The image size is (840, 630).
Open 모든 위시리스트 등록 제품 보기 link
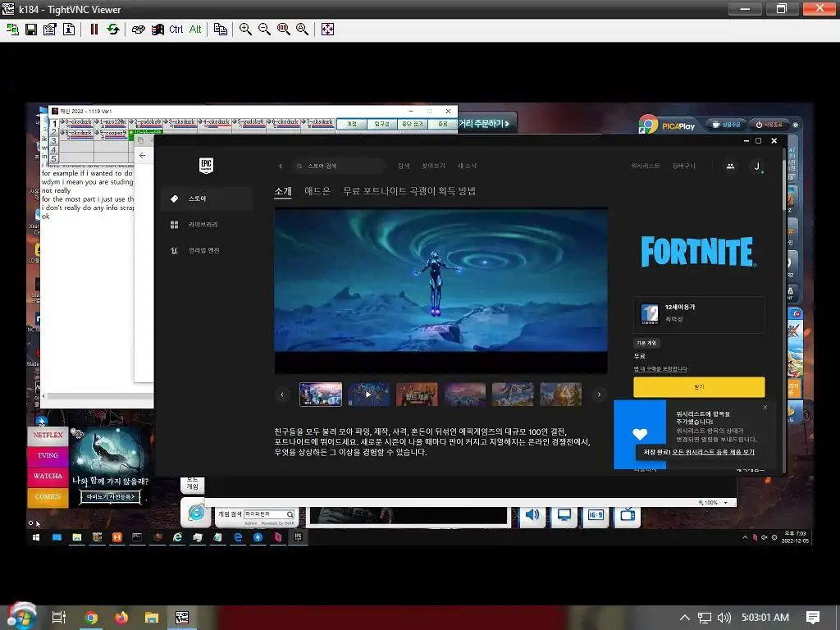pos(714,452)
